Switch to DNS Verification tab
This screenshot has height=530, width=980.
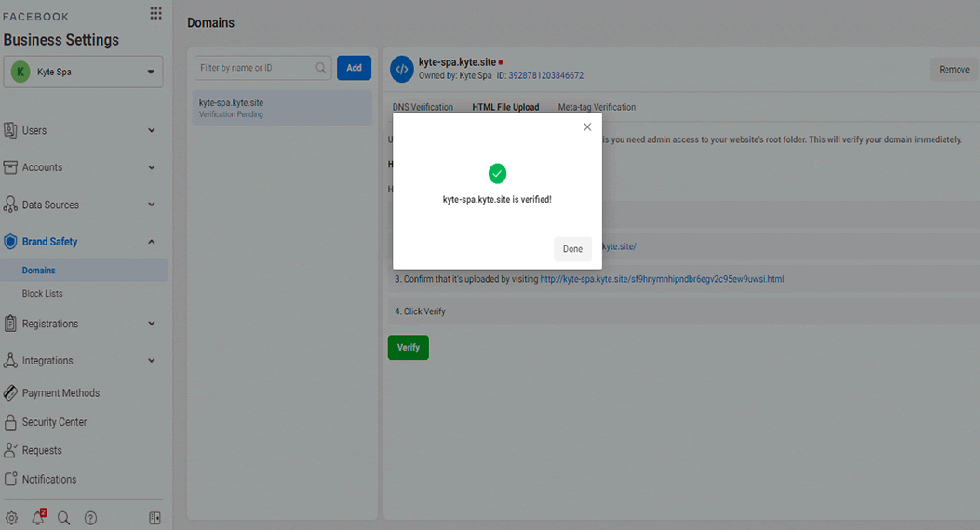423,107
